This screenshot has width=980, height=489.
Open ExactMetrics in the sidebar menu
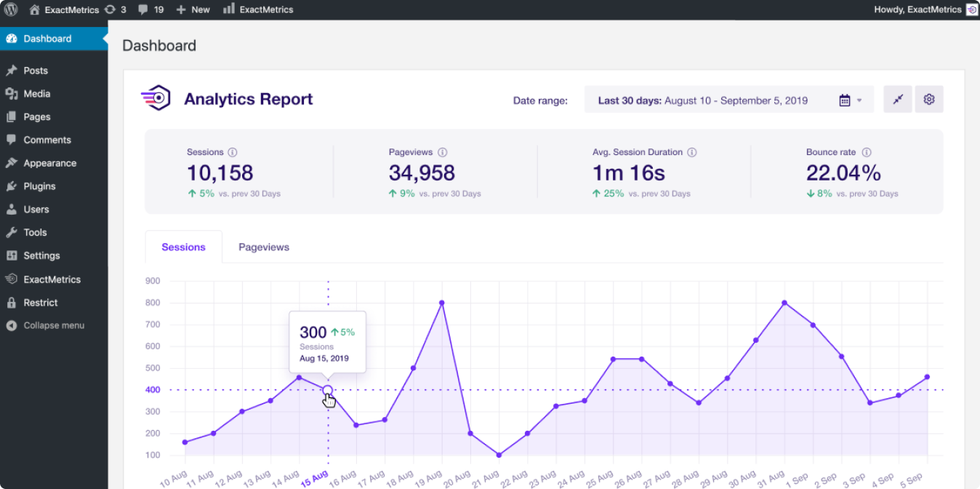click(x=52, y=279)
